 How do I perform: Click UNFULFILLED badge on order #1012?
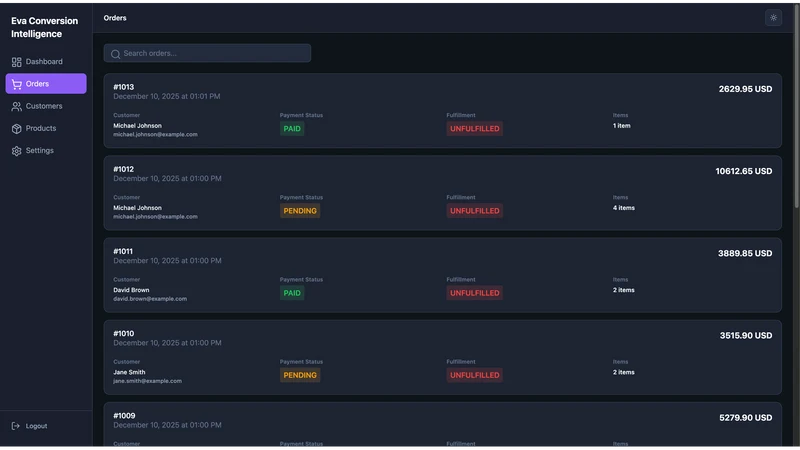(x=474, y=211)
